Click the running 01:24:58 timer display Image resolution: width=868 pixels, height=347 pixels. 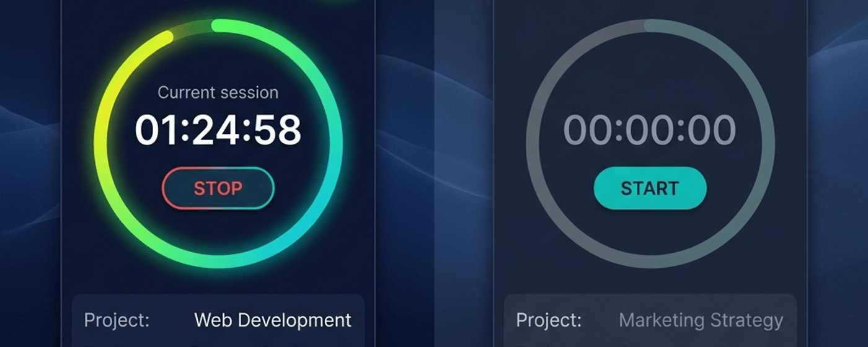218,130
